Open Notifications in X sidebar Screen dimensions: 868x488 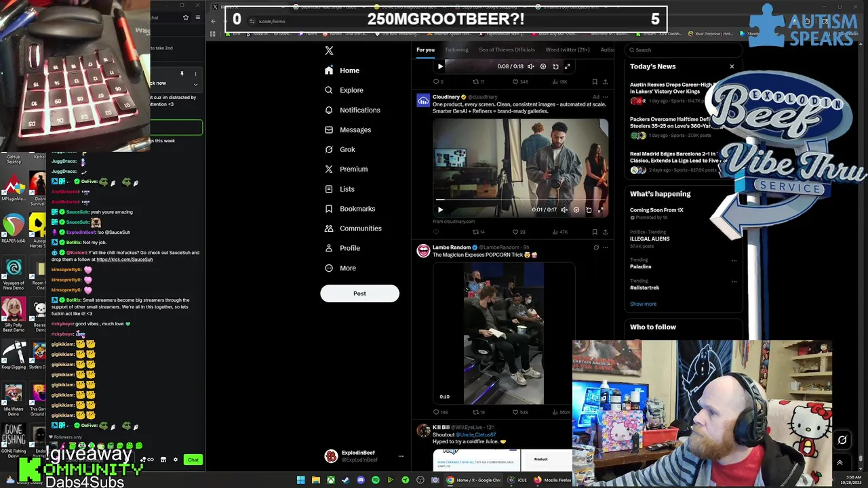click(353, 110)
